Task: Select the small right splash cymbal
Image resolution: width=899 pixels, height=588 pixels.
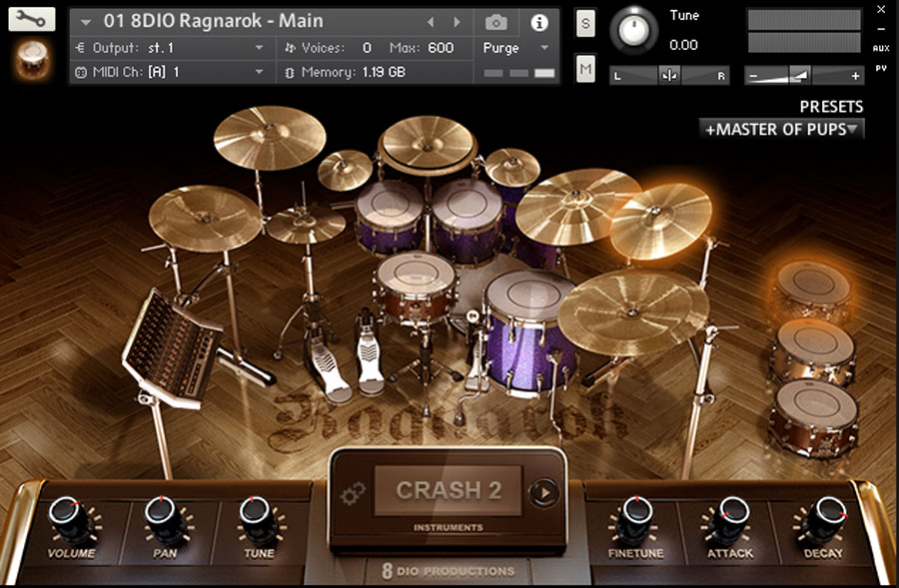Action: click(x=512, y=168)
